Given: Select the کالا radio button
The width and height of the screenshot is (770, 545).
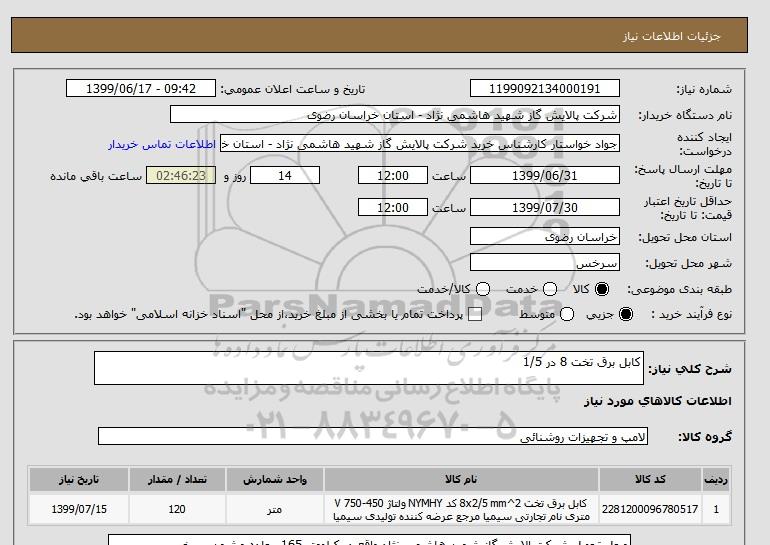Looking at the screenshot, I should [x=602, y=289].
